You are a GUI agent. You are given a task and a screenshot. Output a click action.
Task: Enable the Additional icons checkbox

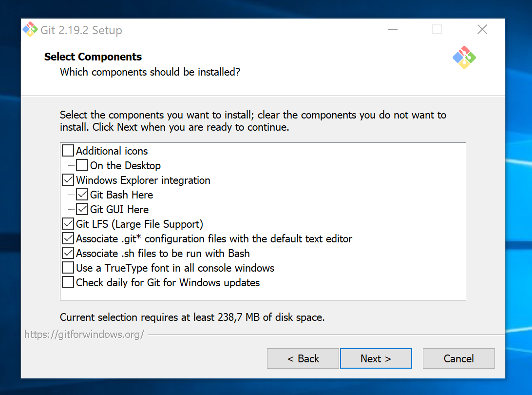tap(68, 151)
